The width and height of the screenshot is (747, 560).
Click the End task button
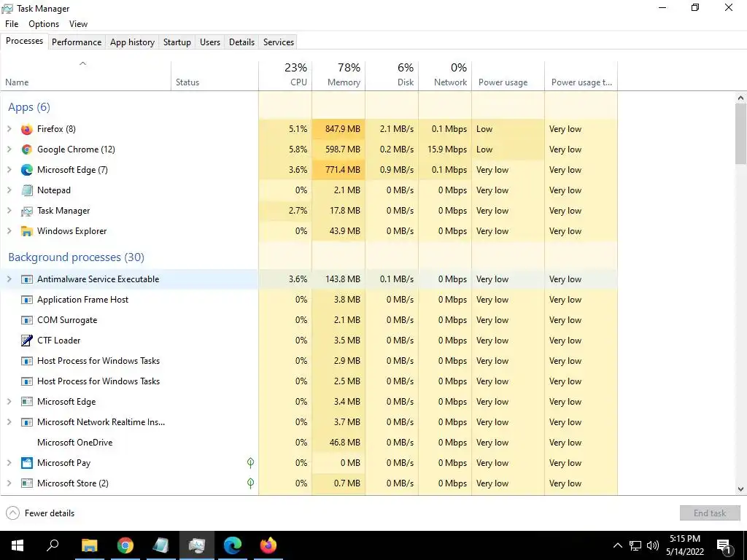click(x=710, y=513)
